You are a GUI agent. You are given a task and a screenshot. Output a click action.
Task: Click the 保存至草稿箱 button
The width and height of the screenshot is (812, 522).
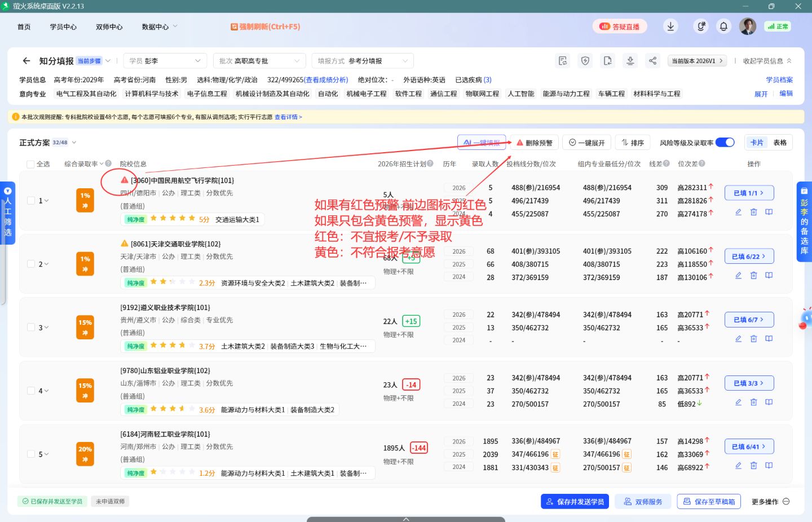pos(709,502)
